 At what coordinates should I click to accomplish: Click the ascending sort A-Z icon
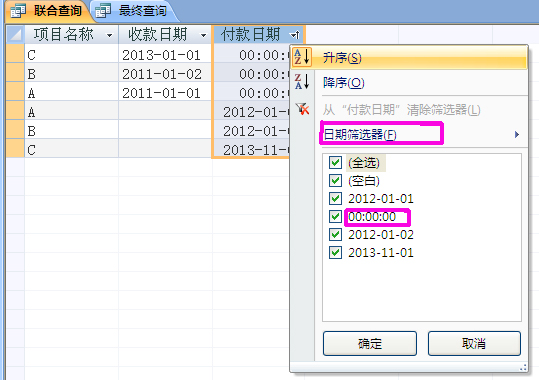pyautogui.click(x=302, y=57)
